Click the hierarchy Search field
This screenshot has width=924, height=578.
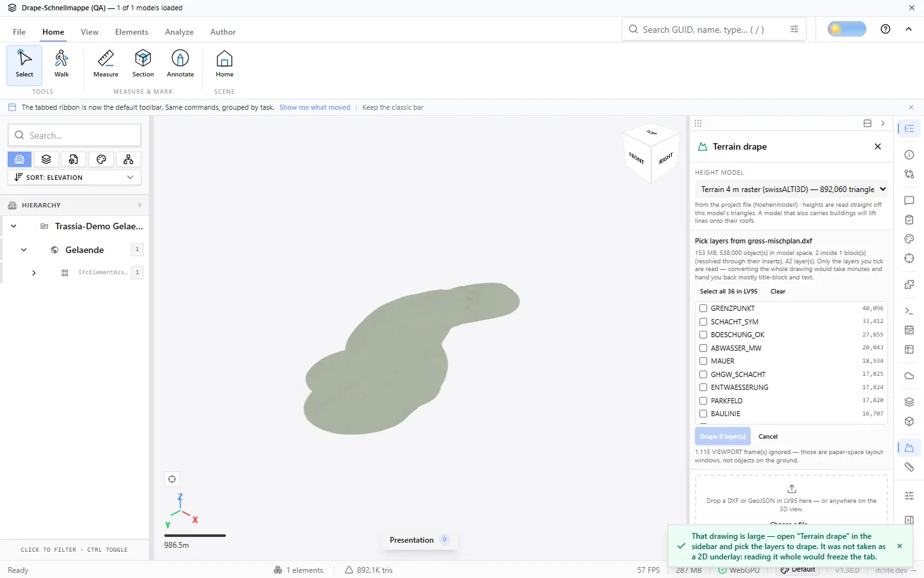pyautogui.click(x=74, y=136)
